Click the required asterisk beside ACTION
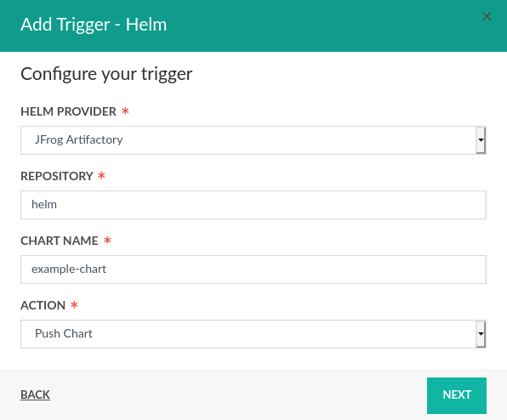The height and width of the screenshot is (420, 507). coord(74,305)
